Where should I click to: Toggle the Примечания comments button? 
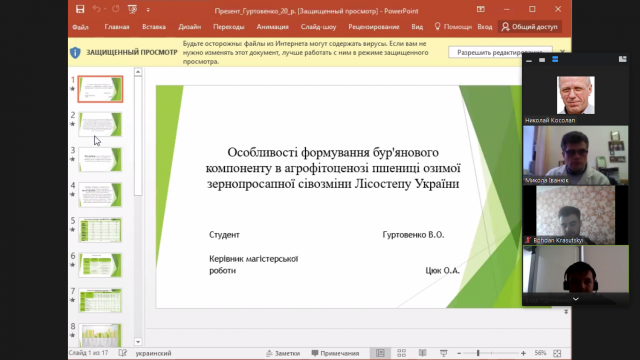335,353
